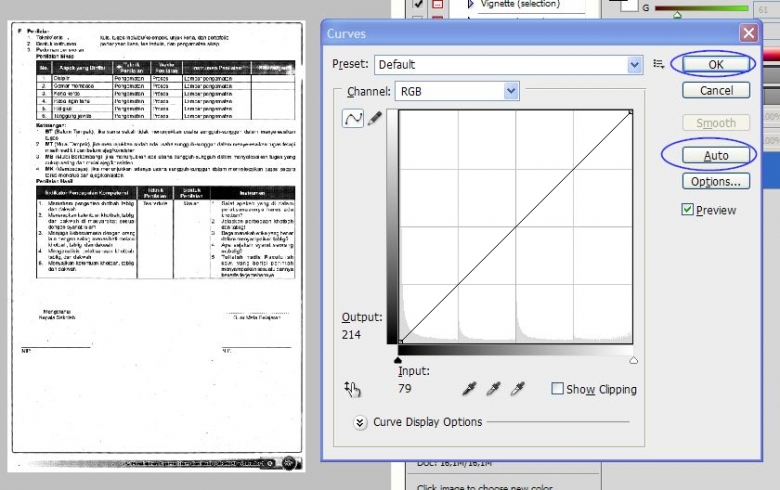Activate the on-image adjustment hand tool
Screen dimensions: 780x490
coord(352,389)
